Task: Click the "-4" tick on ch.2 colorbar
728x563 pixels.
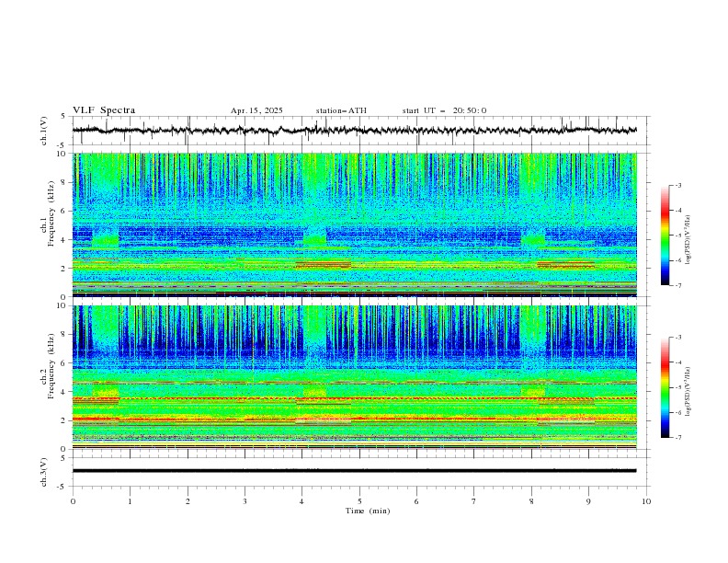Action: [678, 362]
